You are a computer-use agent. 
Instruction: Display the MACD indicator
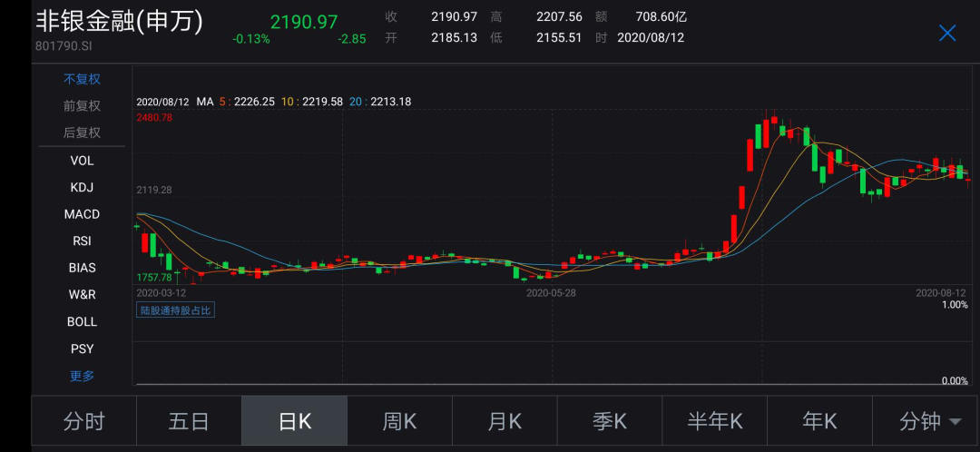tap(82, 214)
